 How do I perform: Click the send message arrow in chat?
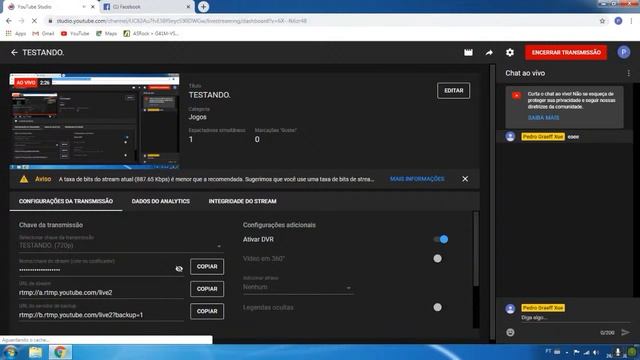625,332
